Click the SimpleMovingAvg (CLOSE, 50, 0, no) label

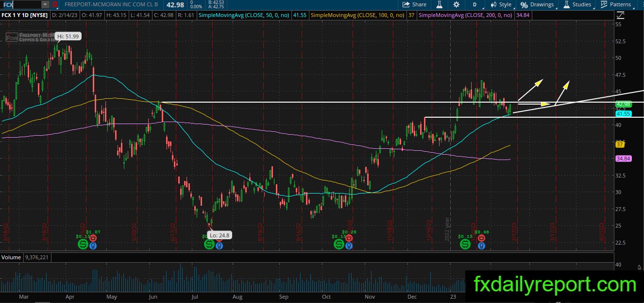tap(243, 16)
